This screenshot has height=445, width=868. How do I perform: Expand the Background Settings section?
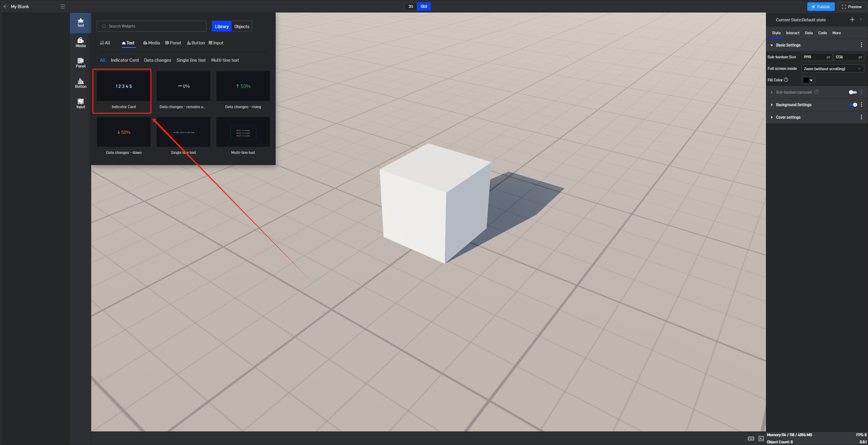tap(772, 105)
